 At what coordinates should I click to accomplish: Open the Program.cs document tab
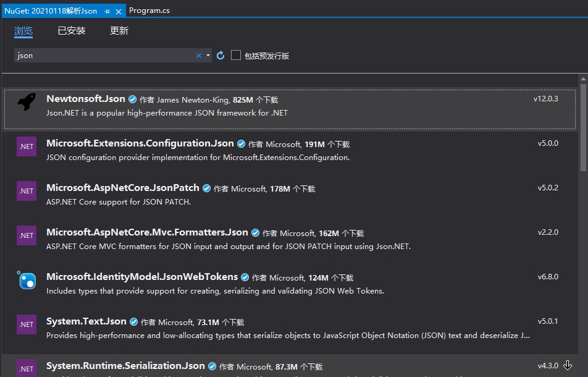click(x=149, y=11)
